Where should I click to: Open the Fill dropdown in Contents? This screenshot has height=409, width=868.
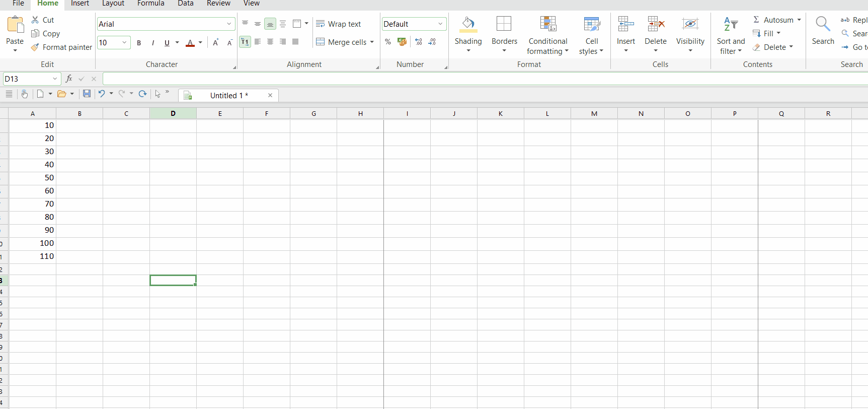pos(778,33)
